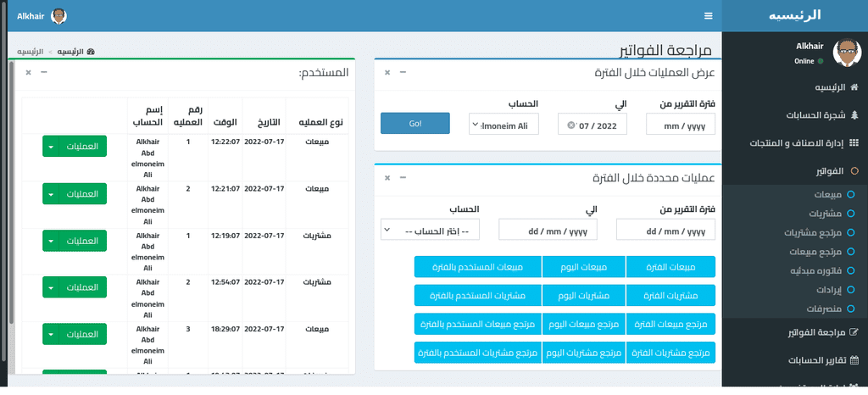868x395 pixels.
Task: Click the مبيعات اليوم button
Action: [x=584, y=267]
